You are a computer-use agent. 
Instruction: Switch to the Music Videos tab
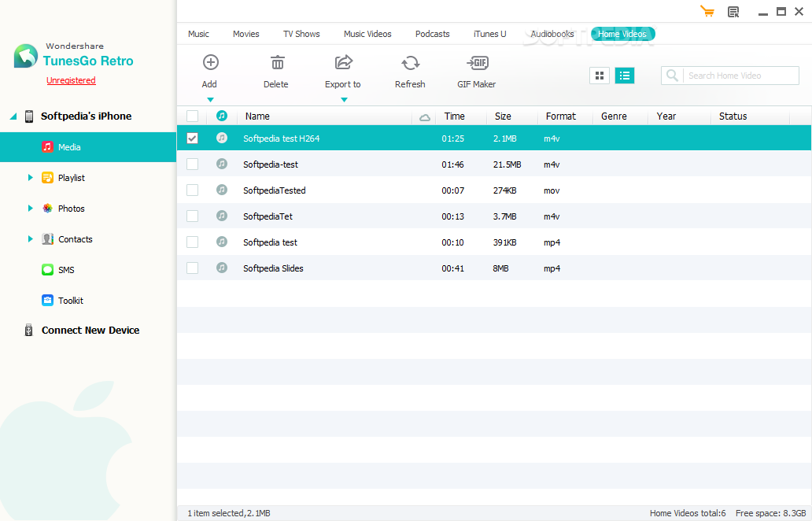pyautogui.click(x=367, y=34)
